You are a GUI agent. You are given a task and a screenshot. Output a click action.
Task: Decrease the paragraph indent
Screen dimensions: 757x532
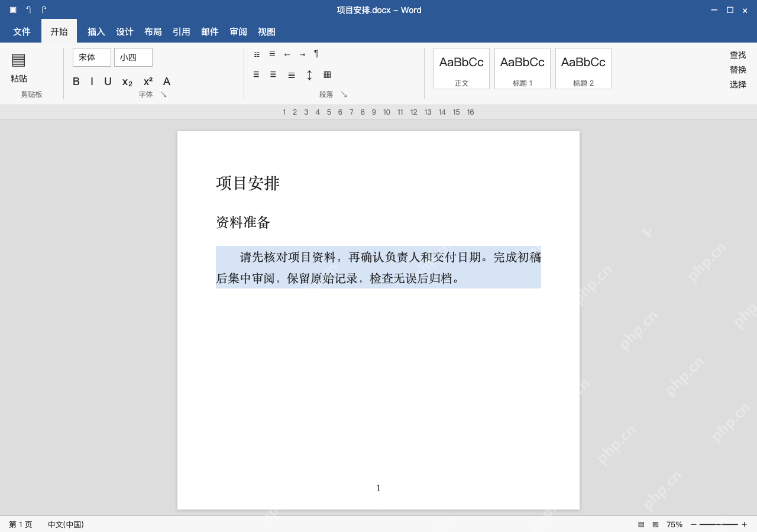[287, 54]
